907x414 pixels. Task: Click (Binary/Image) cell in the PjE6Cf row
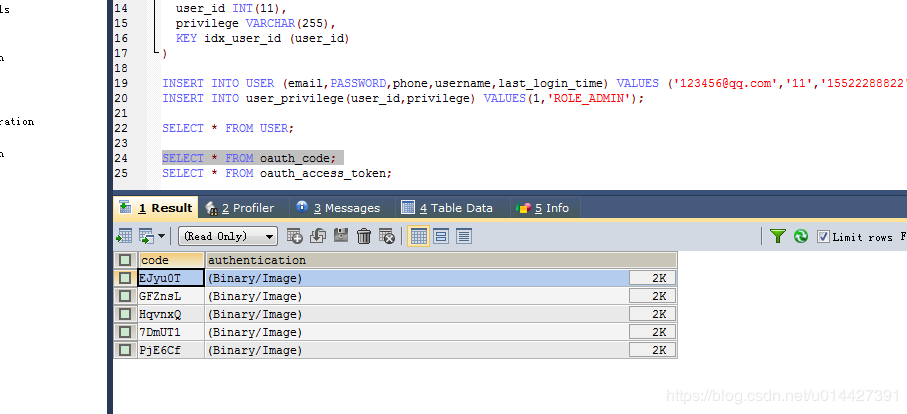[x=417, y=350]
